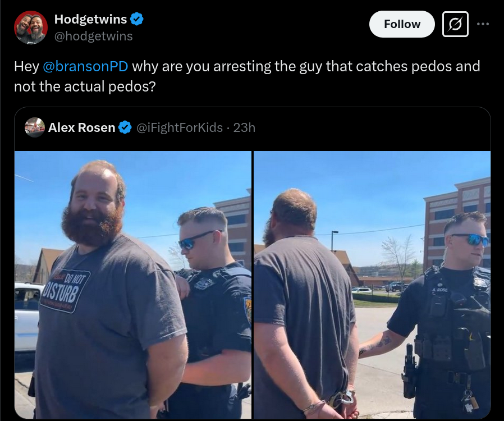
Task: Open the Grok slash icon button
Action: (x=455, y=24)
